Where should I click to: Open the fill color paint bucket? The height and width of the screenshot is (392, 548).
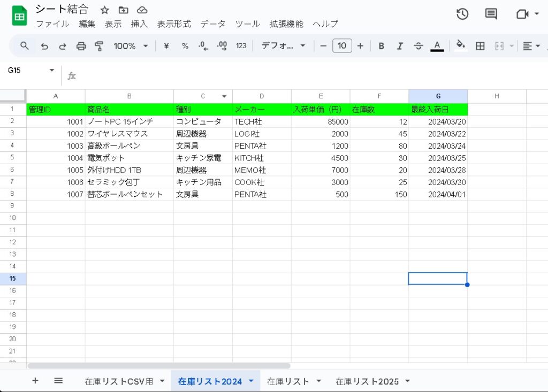point(460,46)
